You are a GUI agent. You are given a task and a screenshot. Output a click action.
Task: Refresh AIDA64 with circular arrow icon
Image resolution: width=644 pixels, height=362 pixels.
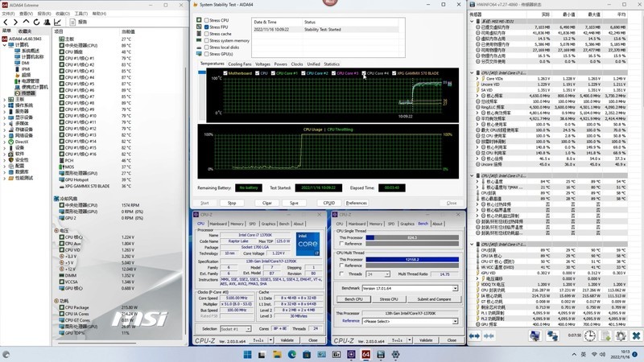pyautogui.click(x=36, y=23)
